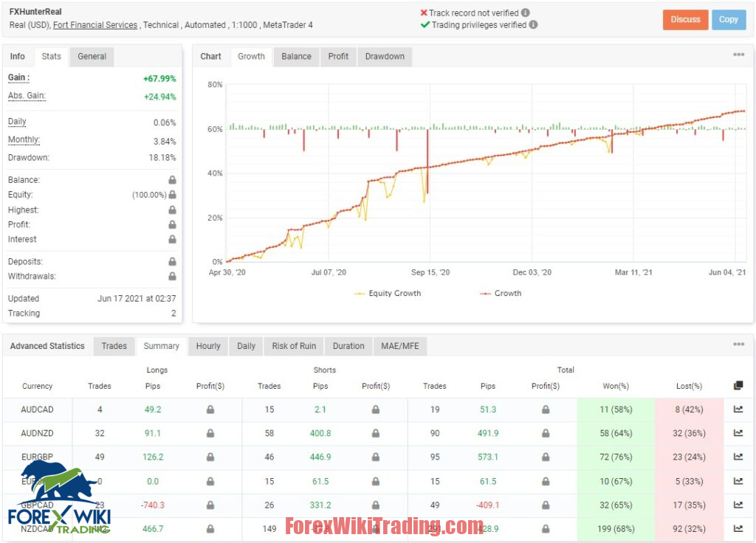Open Advanced Statistics three-dot options menu
Viewport: 756px width, 543px height.
point(738,344)
